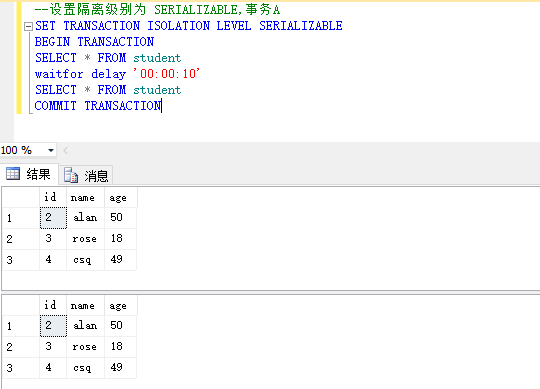Select row header 1 in second result grid

pos(21,326)
